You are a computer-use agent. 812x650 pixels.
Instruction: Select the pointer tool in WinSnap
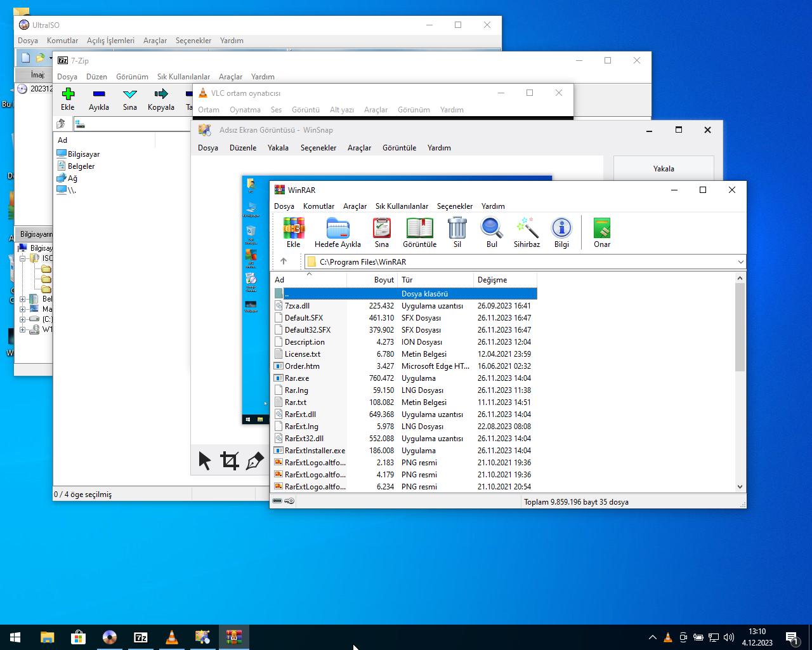click(204, 461)
